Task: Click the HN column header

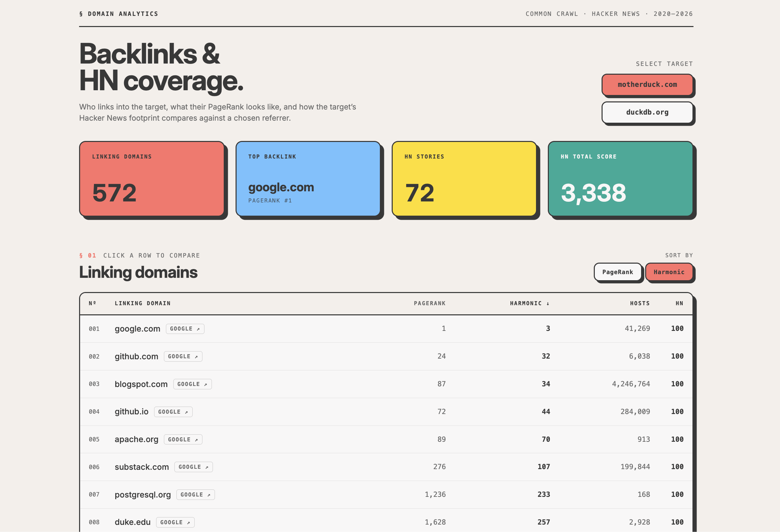Action: point(679,304)
